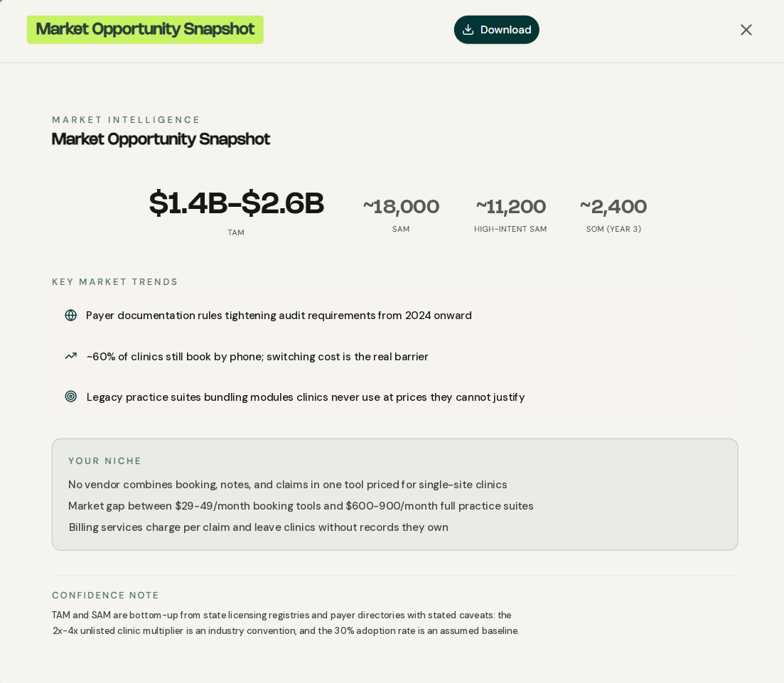Screen dimensions: 784x683
Task: Click the trending-up arrow icon beside clinics trend
Action: (x=71, y=356)
